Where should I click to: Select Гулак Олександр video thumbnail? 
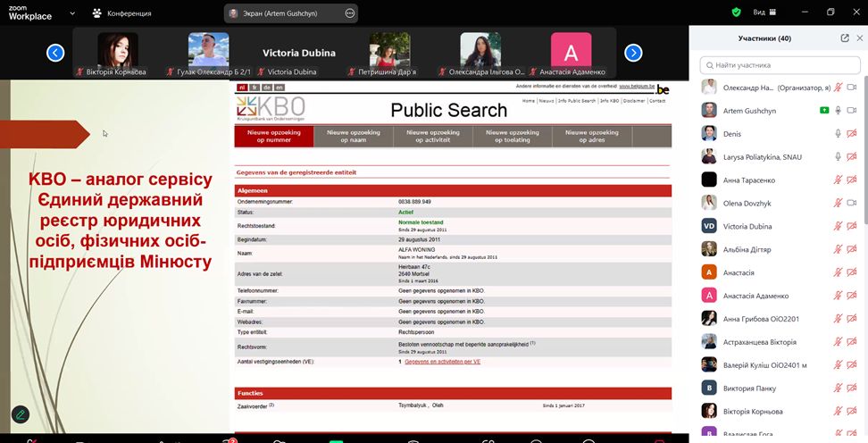[208, 54]
